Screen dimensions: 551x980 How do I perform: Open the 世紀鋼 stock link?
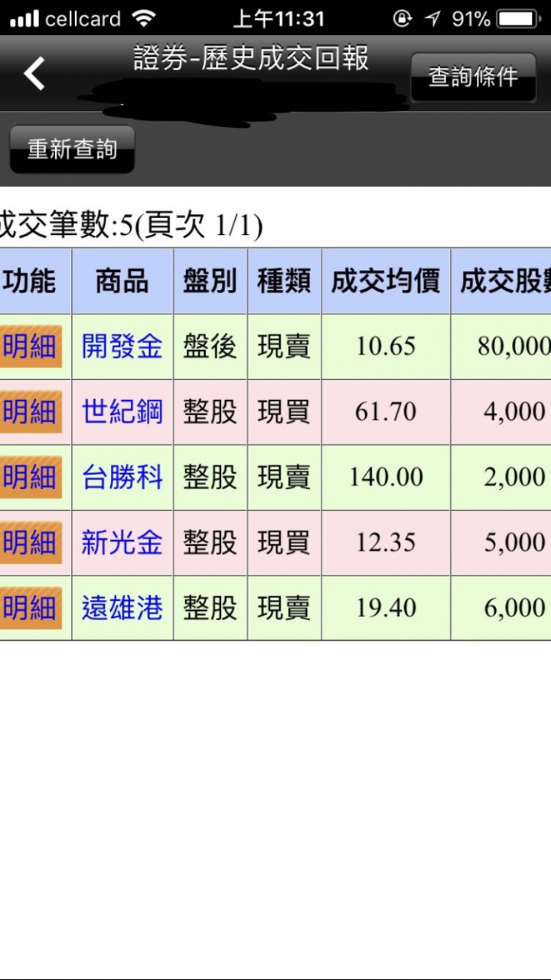[122, 412]
